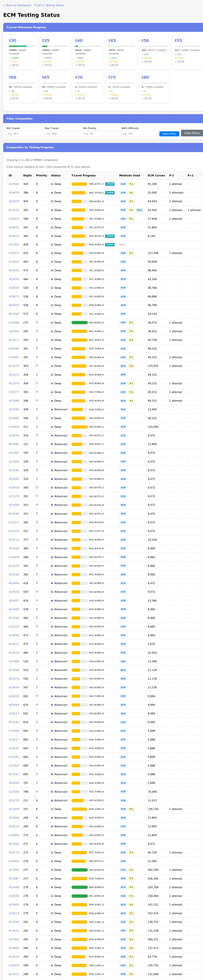Open composite #23383 details

click(14, 409)
